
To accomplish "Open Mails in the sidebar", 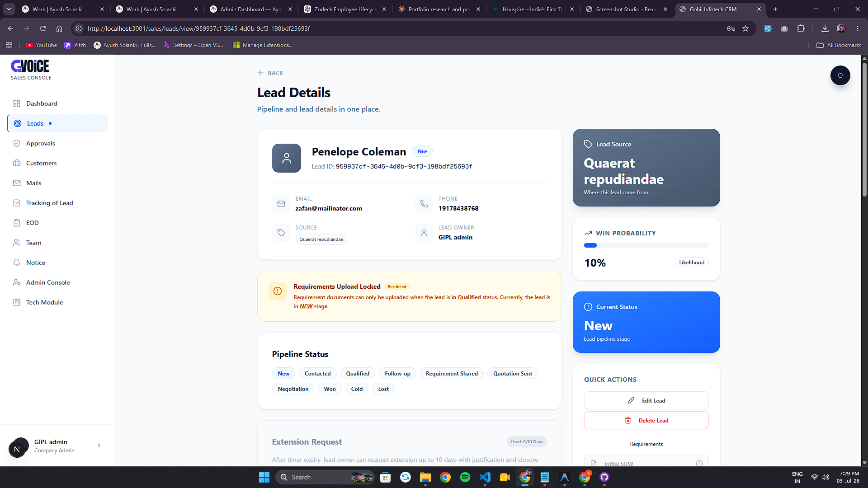I will [58, 183].
